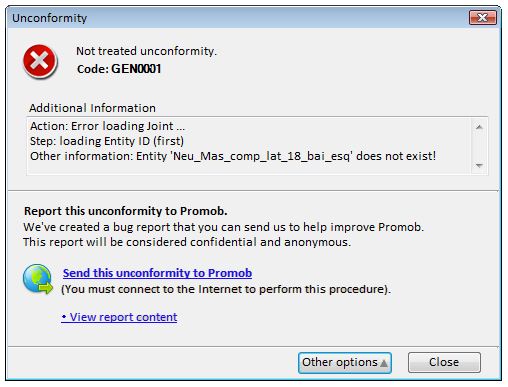Click the triangle arrow on Other options

(x=384, y=363)
